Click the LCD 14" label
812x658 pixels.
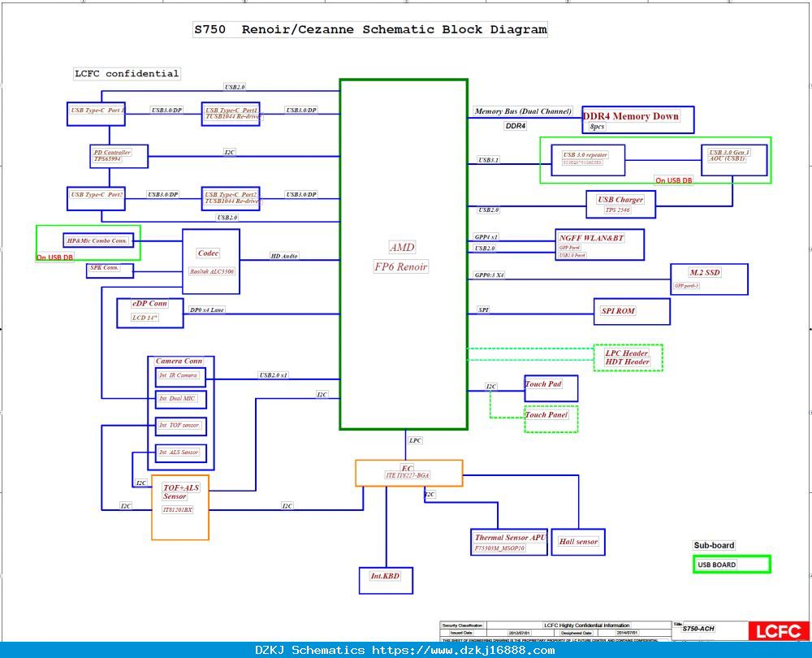click(145, 318)
